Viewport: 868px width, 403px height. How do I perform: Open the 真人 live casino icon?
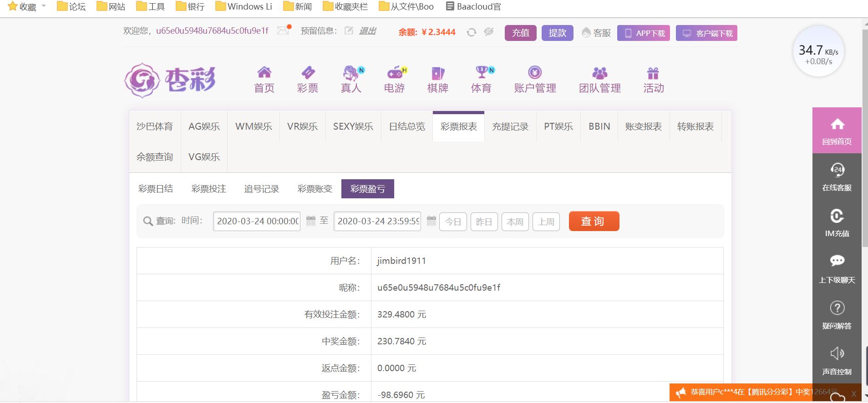click(351, 73)
